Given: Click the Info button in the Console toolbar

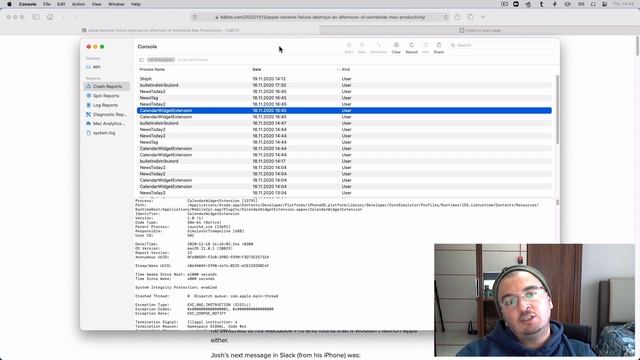Looking at the screenshot, I should point(425,48).
